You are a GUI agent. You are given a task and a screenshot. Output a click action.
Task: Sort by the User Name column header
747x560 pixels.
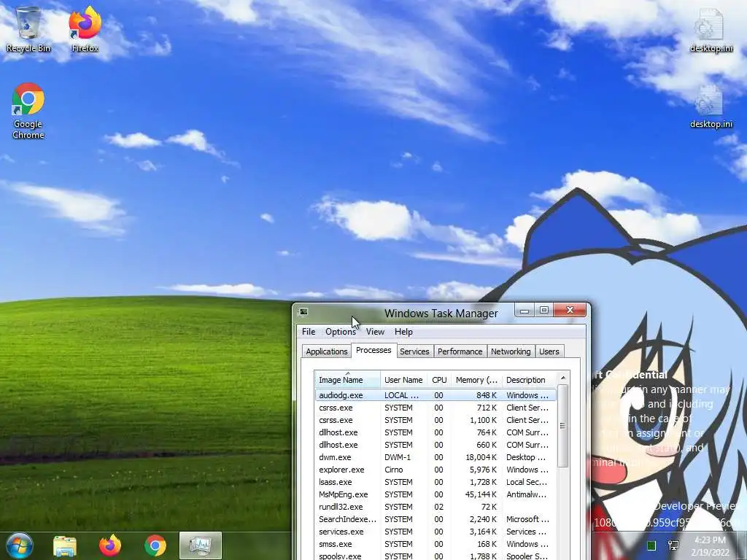[403, 379]
